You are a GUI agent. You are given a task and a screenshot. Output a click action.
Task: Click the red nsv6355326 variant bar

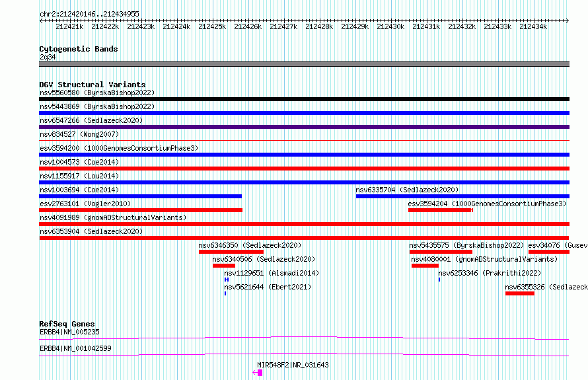point(520,293)
